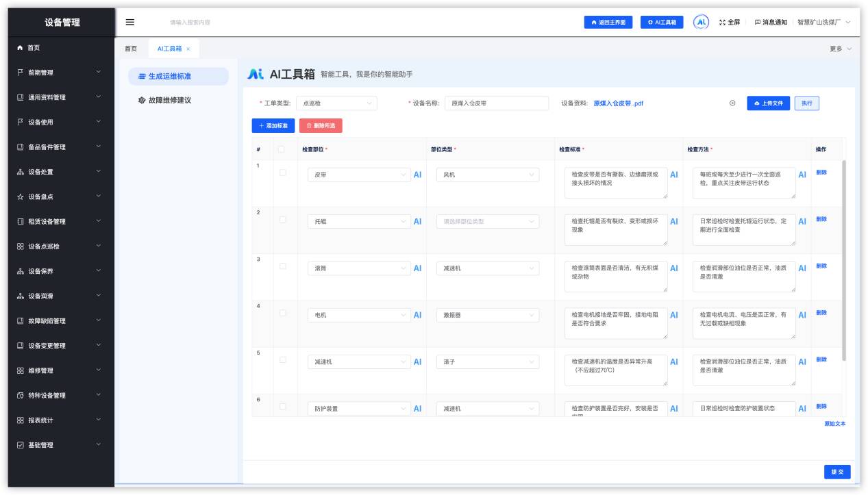Open the 工单类型 dropdown showing 点巡检
868x495 pixels.
coord(336,103)
